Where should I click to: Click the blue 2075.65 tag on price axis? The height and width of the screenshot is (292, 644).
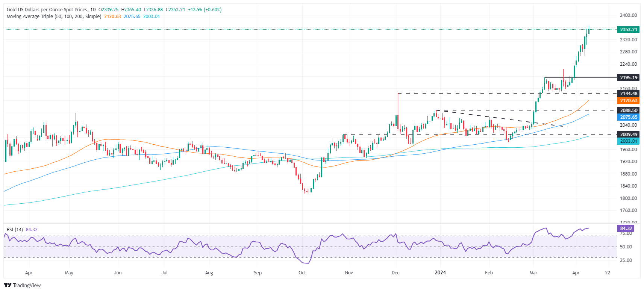click(628, 117)
